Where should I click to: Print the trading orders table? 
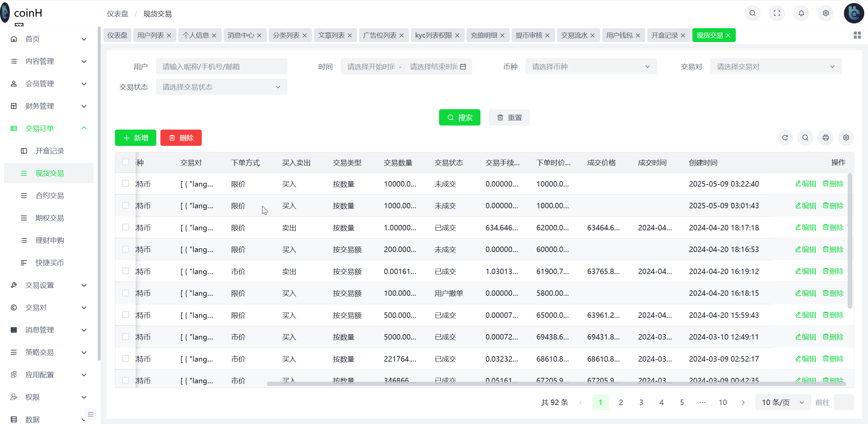pyautogui.click(x=826, y=138)
